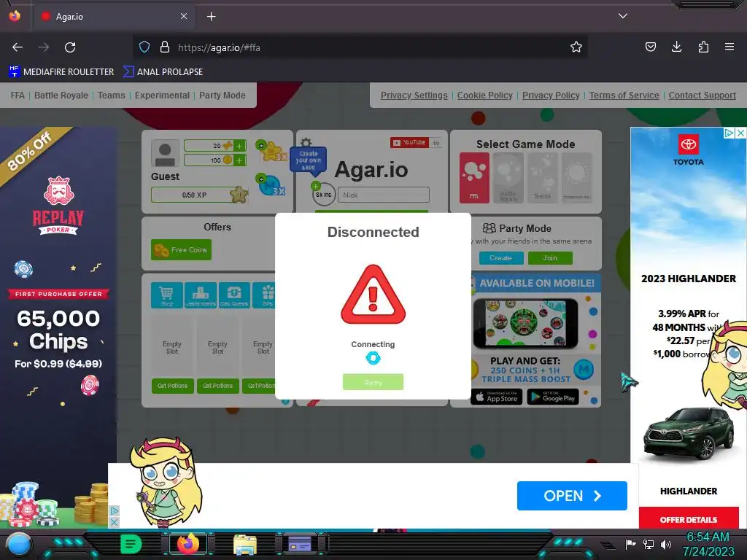Close the Toyota ad with X
The width and height of the screenshot is (747, 560).
coord(741,133)
